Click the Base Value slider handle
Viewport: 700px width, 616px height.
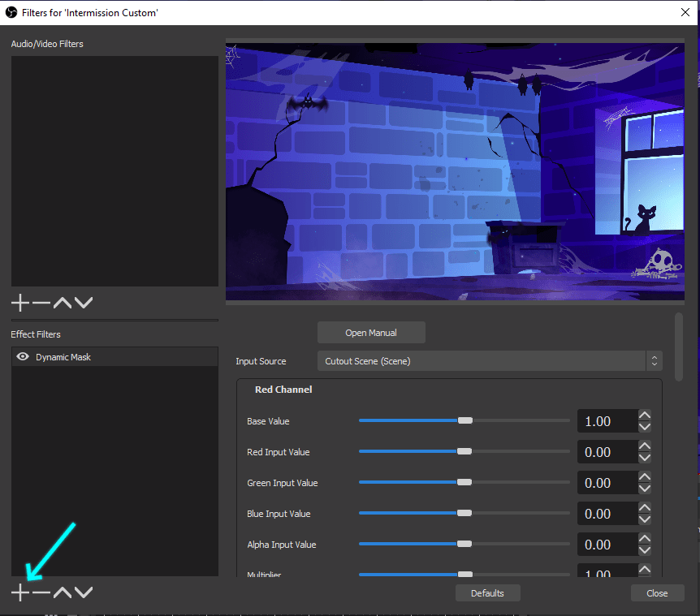(x=465, y=420)
